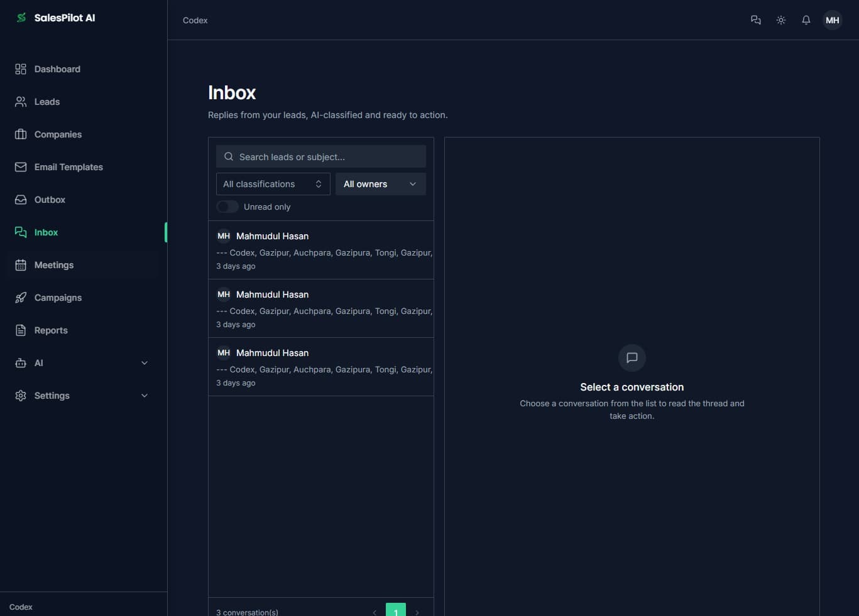The width and height of the screenshot is (859, 616).
Task: Open the Outbox tray icon
Action: coord(21,200)
